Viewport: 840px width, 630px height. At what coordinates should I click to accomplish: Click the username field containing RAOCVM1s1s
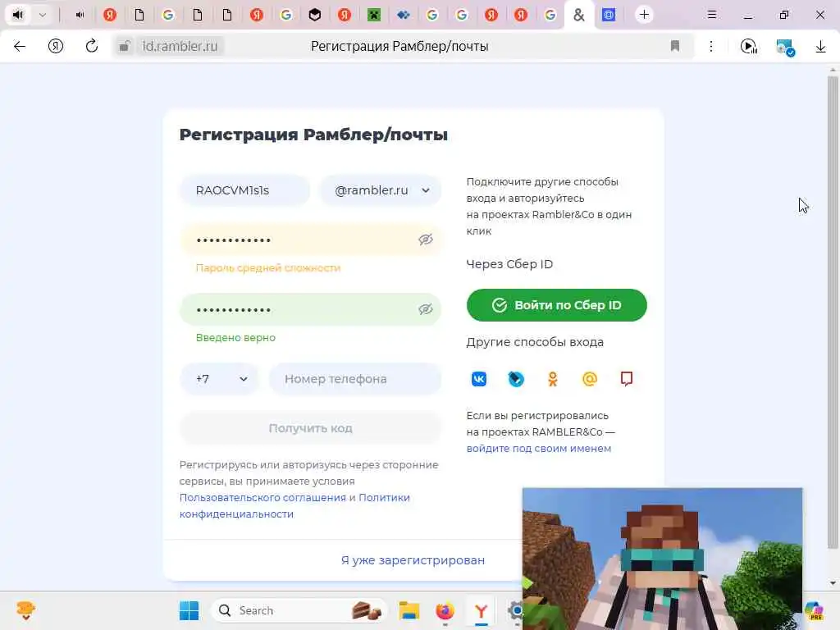click(244, 190)
